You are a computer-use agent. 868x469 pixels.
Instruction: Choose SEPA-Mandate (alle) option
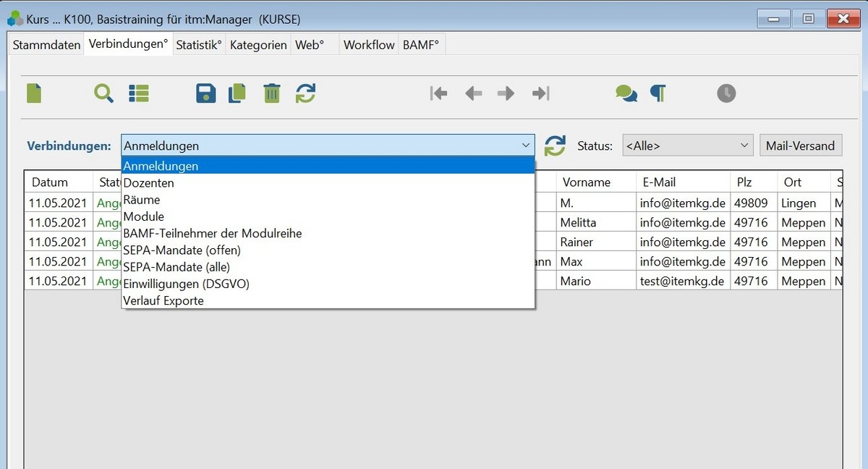[x=328, y=267]
